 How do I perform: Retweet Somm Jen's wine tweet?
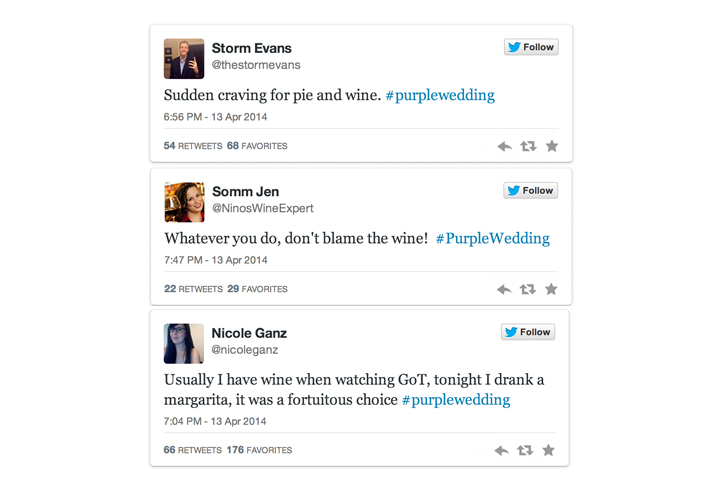(528, 289)
